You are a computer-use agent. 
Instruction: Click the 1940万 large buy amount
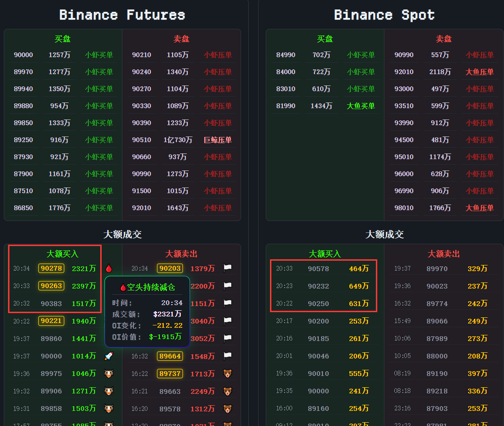(x=84, y=321)
